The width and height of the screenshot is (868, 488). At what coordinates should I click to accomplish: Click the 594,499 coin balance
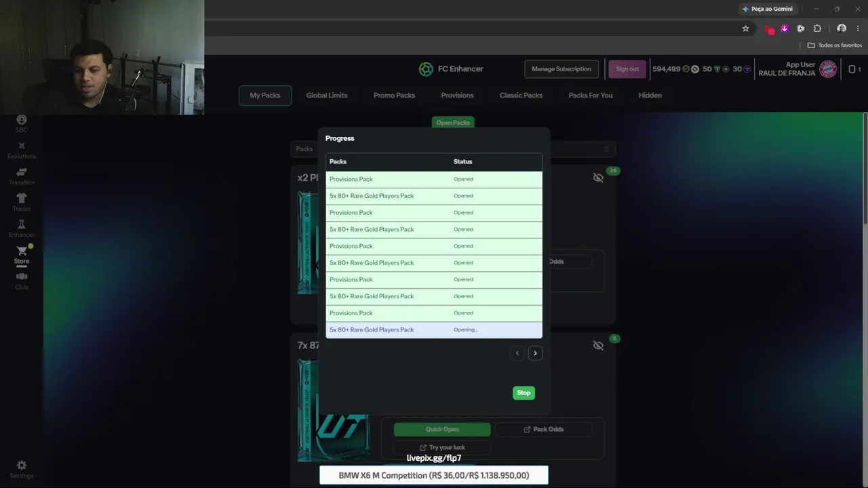(x=666, y=69)
